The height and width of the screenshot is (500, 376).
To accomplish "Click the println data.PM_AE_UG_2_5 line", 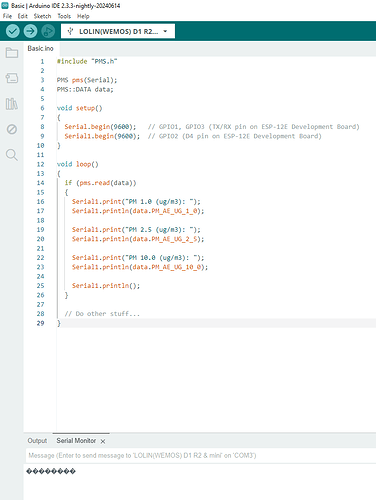I will 138,239.
